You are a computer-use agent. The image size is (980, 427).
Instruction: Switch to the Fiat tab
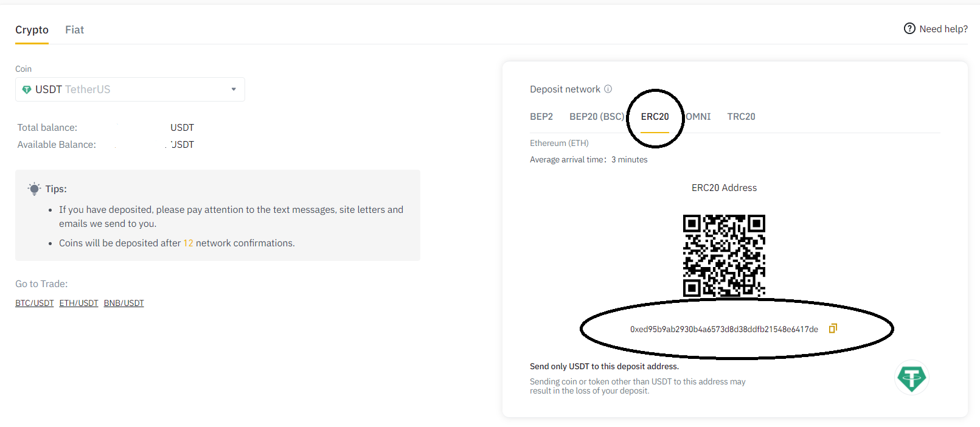tap(75, 30)
